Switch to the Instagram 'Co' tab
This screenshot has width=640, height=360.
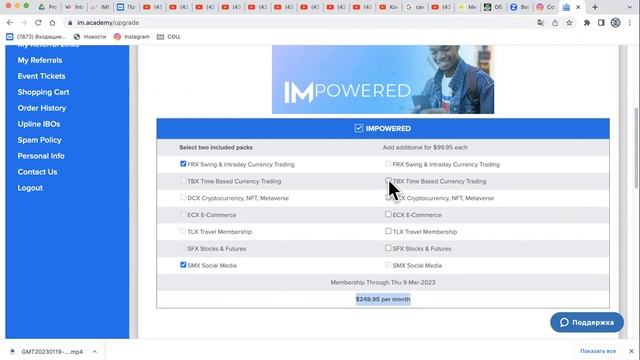545,7
